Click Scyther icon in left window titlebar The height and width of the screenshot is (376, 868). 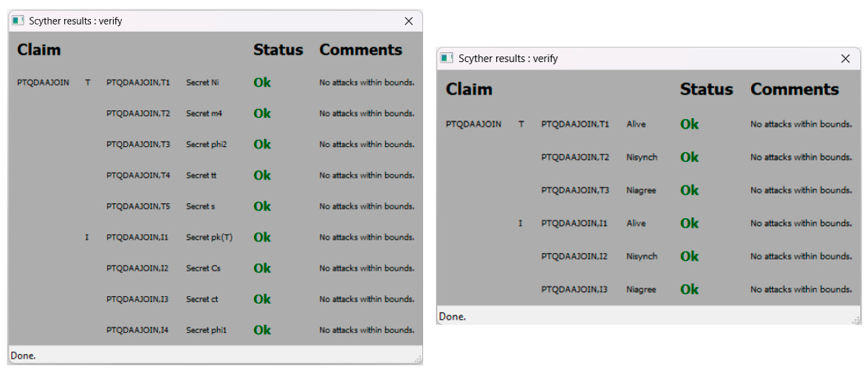click(x=17, y=21)
